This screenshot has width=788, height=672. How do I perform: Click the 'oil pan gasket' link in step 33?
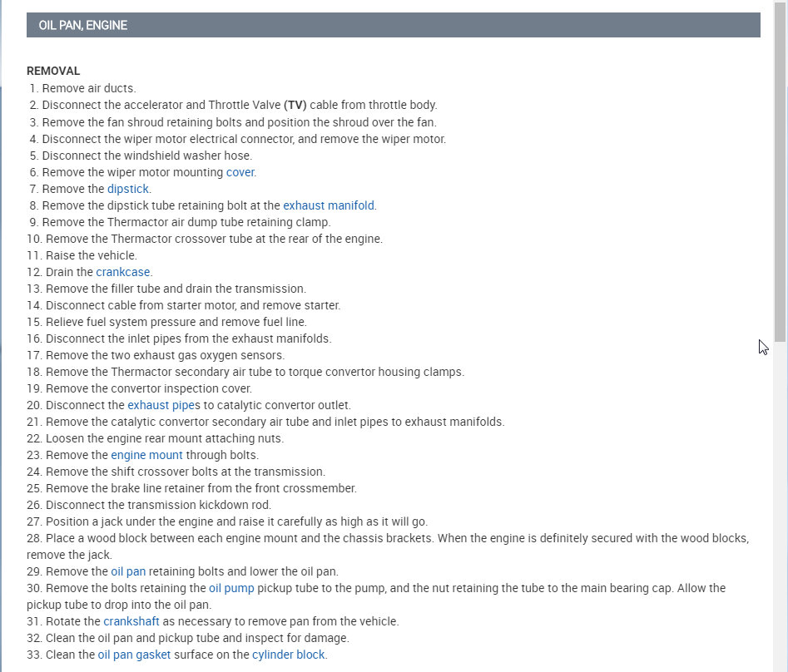(134, 655)
